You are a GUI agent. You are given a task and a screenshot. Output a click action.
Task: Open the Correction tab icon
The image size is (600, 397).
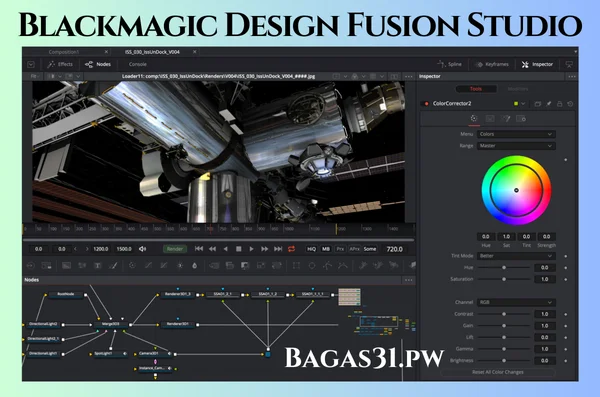[474, 119]
